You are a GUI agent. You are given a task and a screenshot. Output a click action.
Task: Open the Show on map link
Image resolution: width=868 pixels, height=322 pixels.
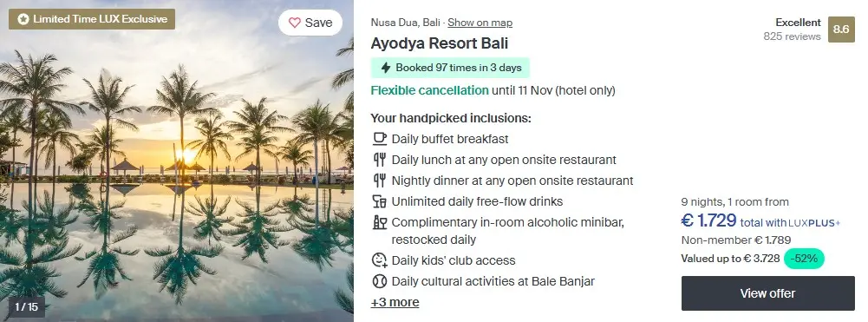click(480, 23)
